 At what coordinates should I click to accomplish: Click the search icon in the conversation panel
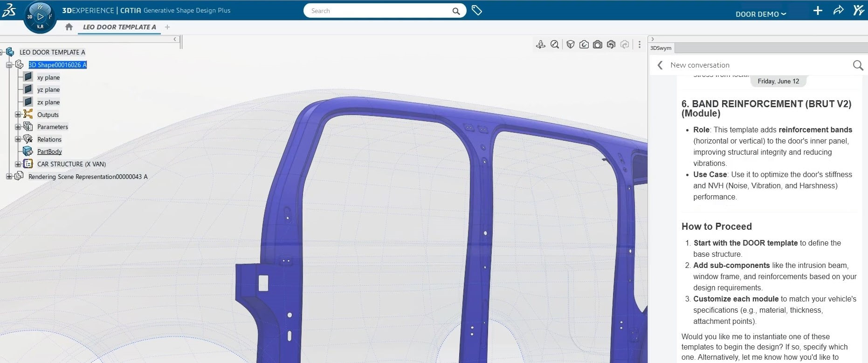858,65
